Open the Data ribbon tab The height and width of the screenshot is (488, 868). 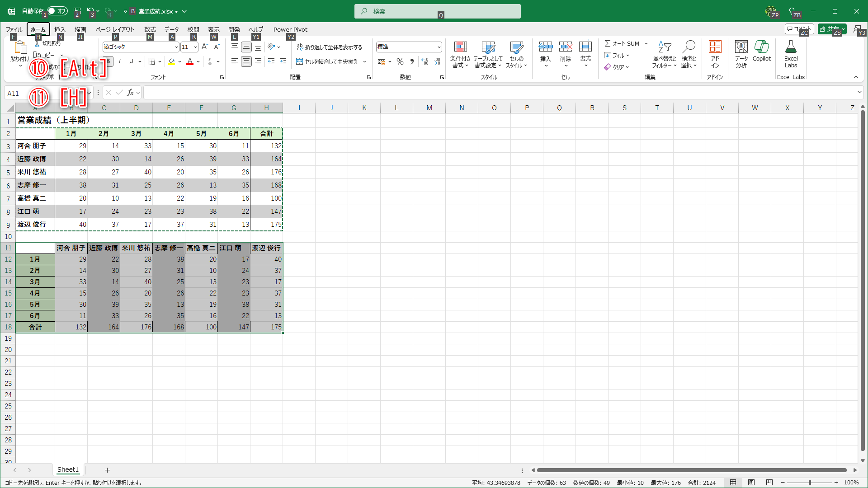171,29
